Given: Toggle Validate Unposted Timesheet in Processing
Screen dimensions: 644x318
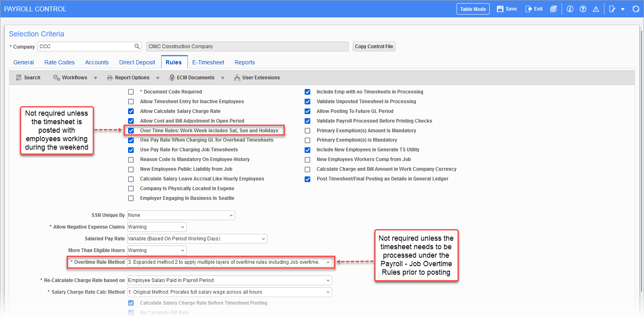Looking at the screenshot, I should point(307,102).
